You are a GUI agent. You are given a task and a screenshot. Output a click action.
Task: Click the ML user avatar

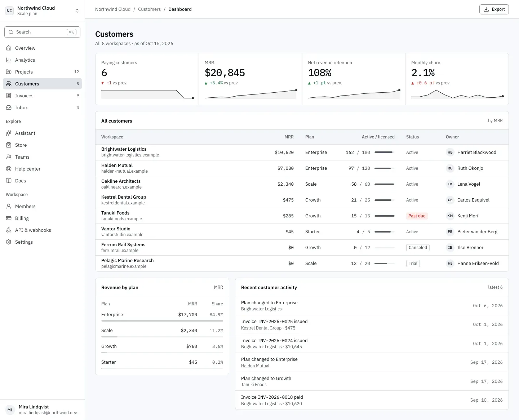[x=10, y=410]
